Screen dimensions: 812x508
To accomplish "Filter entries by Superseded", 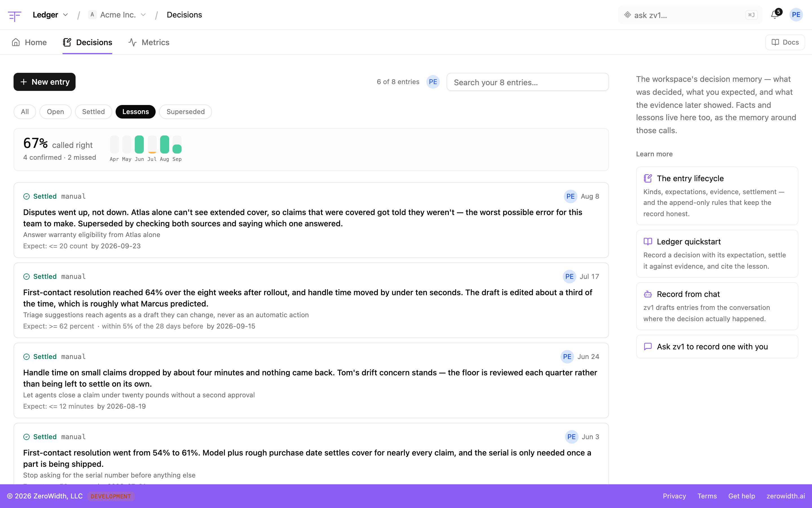I will 186,111.
